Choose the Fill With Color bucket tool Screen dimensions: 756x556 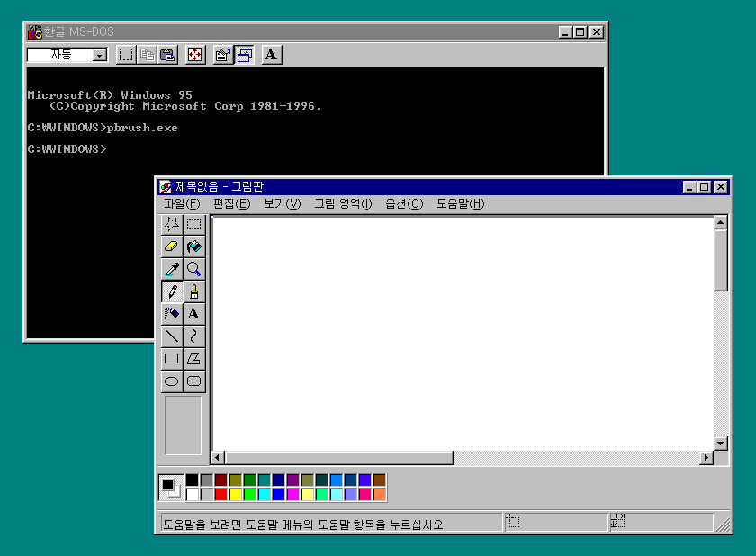pos(193,247)
